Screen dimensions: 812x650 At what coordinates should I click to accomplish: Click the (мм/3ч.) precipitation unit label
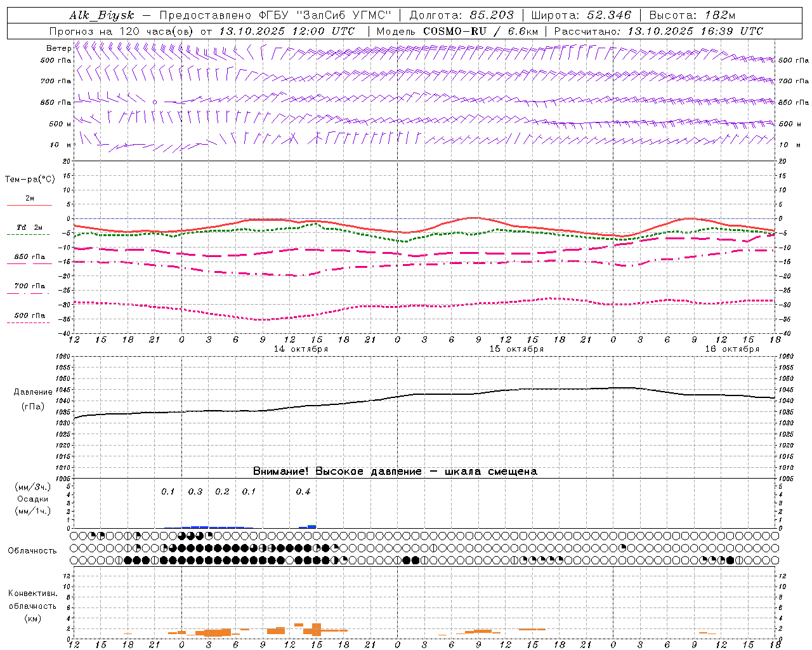coord(33,487)
